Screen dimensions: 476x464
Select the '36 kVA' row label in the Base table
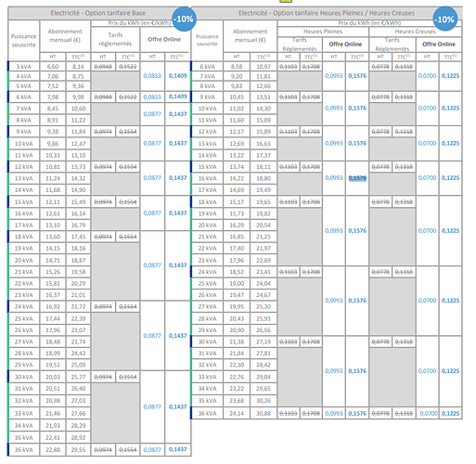click(x=24, y=450)
